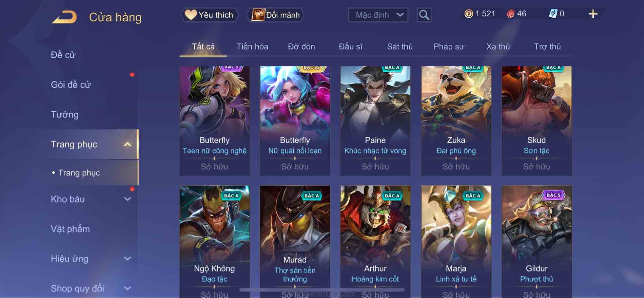644x298 pixels.
Task: Open the search magnifier icon
Action: tap(424, 15)
